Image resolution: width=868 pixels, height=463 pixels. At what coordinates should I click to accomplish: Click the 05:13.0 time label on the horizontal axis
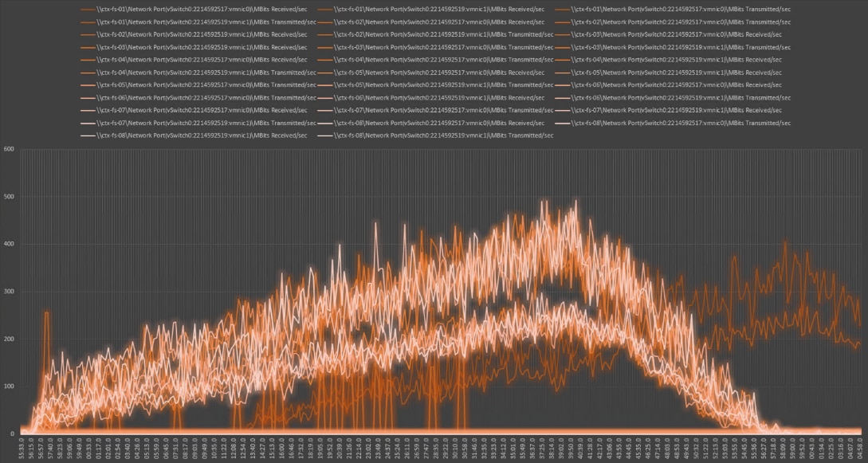tap(147, 448)
